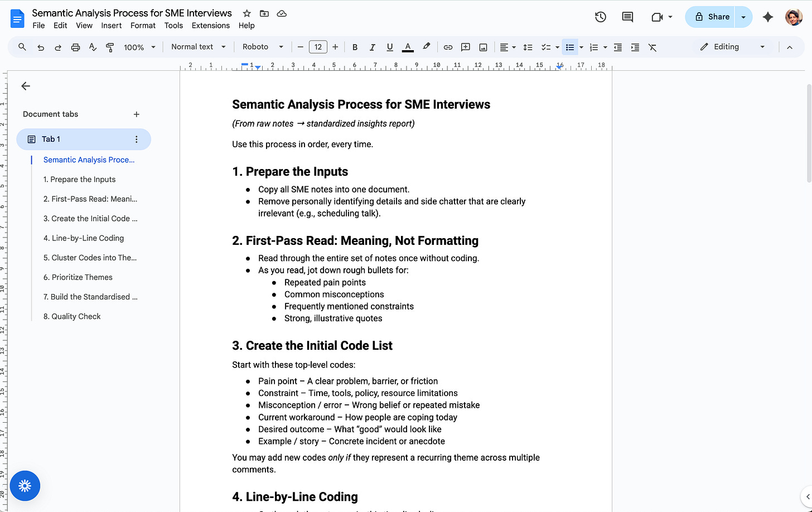Image resolution: width=812 pixels, height=512 pixels.
Task: Toggle the numbered list
Action: tap(594, 47)
